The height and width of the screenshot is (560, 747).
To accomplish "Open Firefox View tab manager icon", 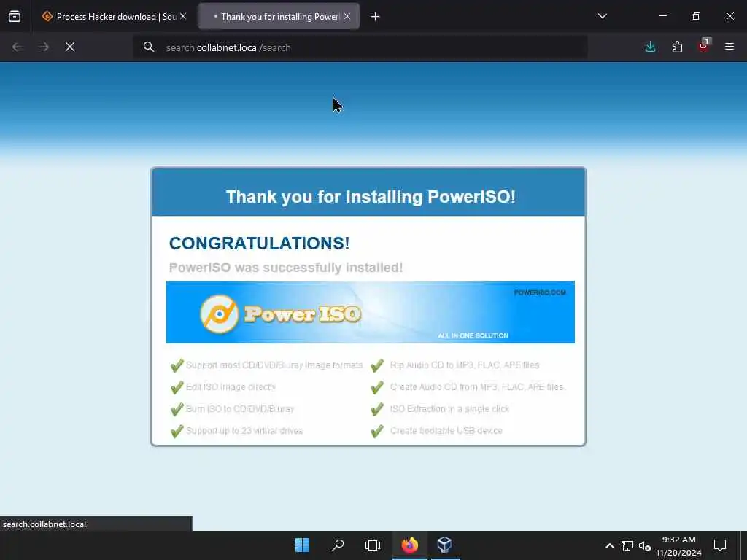I will (15, 17).
